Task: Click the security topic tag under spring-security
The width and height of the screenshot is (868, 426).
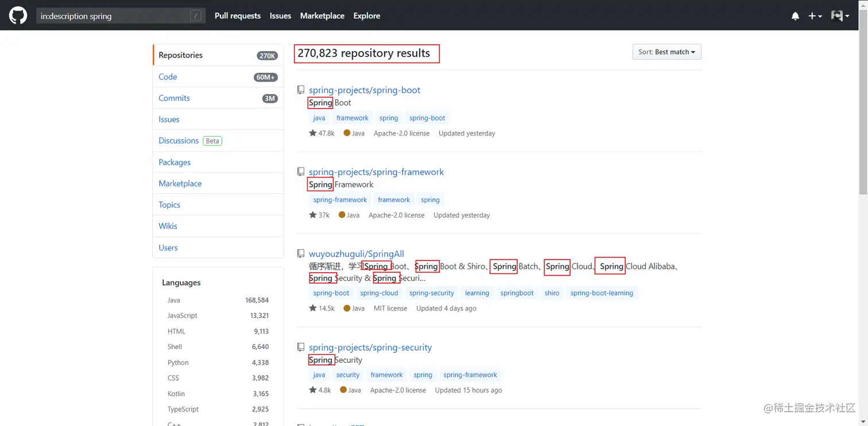Action: click(348, 375)
